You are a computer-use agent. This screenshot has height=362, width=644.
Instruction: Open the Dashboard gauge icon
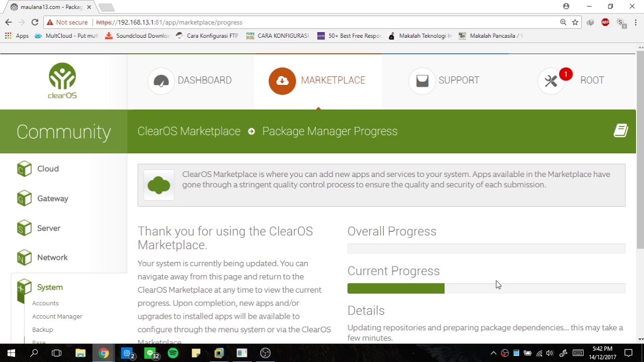pyautogui.click(x=161, y=81)
